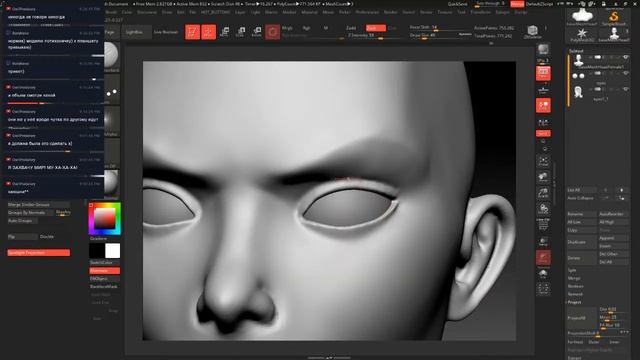
Task: Select the Scale transform button
Action: coord(240,32)
